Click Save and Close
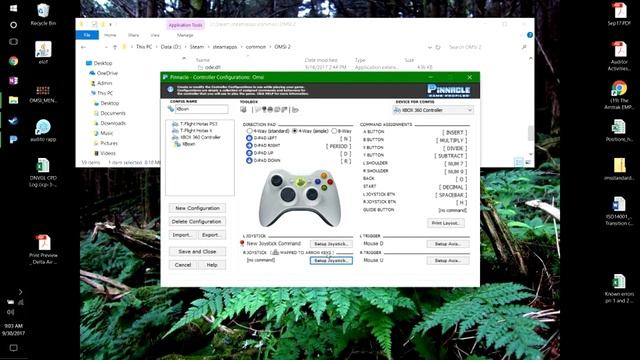640x360 pixels. 197,252
